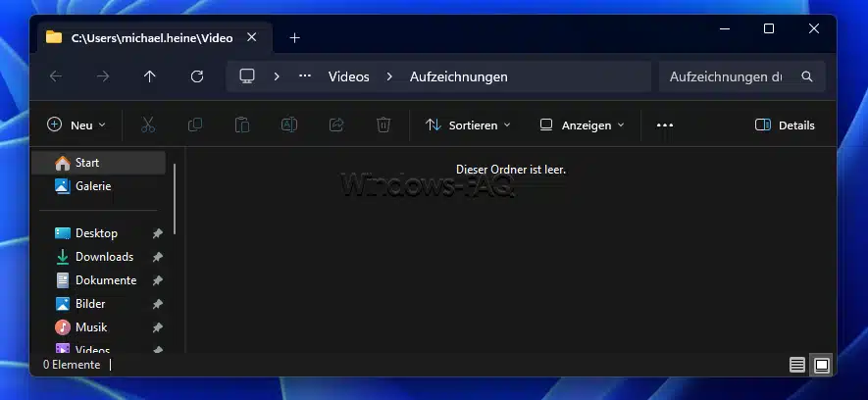Viewport: 868px width, 400px height.
Task: Open the three-dot more options menu
Action: pos(665,125)
